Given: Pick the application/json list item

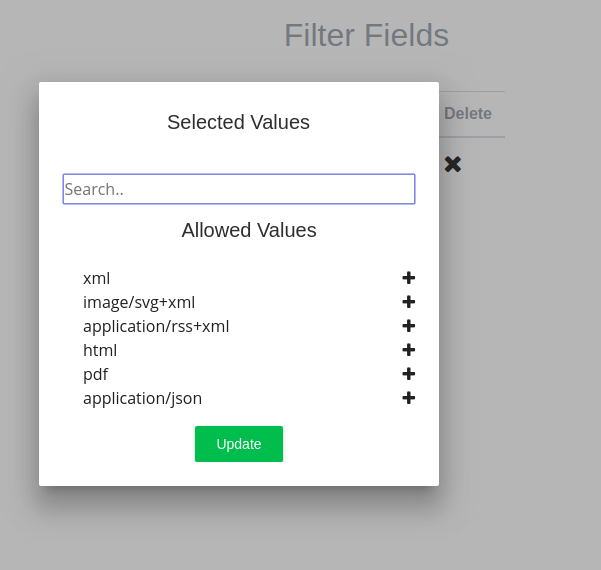Looking at the screenshot, I should coord(142,398).
